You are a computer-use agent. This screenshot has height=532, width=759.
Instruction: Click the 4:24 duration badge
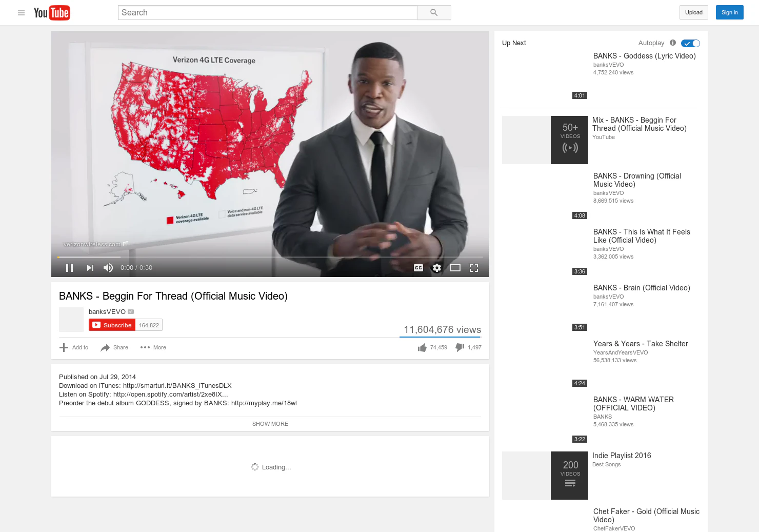580,383
